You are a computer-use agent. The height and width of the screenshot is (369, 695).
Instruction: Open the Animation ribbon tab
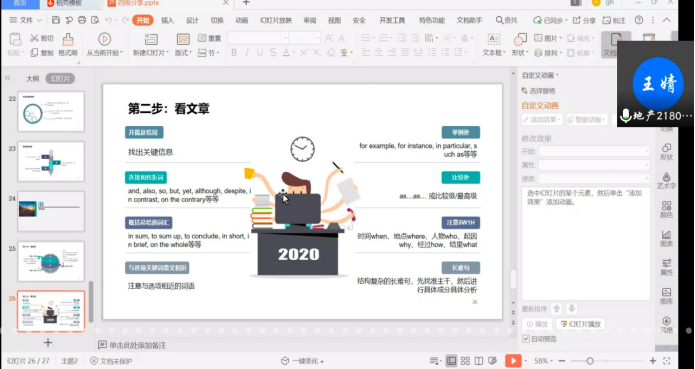242,20
